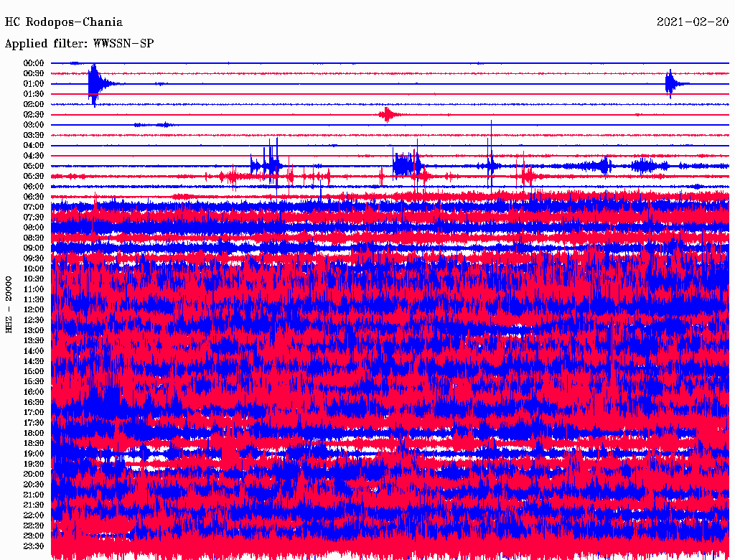Select the 18:00 time label
This screenshot has width=735, height=560.
tap(34, 433)
